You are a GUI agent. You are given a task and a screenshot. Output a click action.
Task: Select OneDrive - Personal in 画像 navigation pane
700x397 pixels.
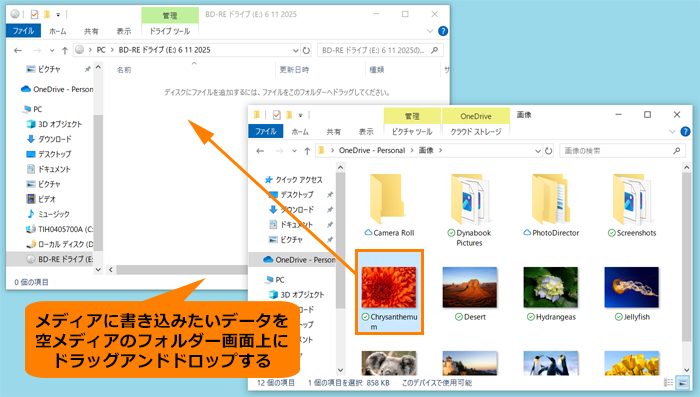tap(299, 259)
